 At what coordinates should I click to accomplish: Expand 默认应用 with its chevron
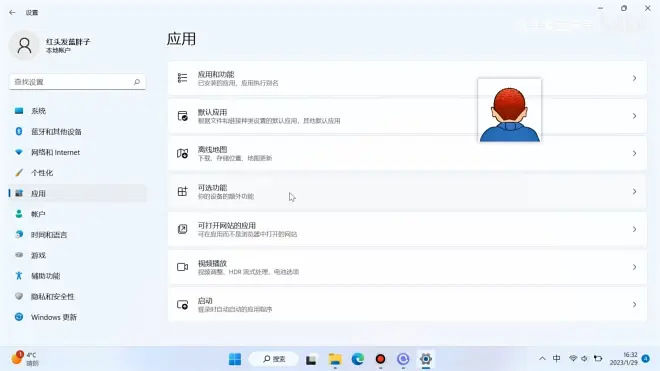(634, 116)
